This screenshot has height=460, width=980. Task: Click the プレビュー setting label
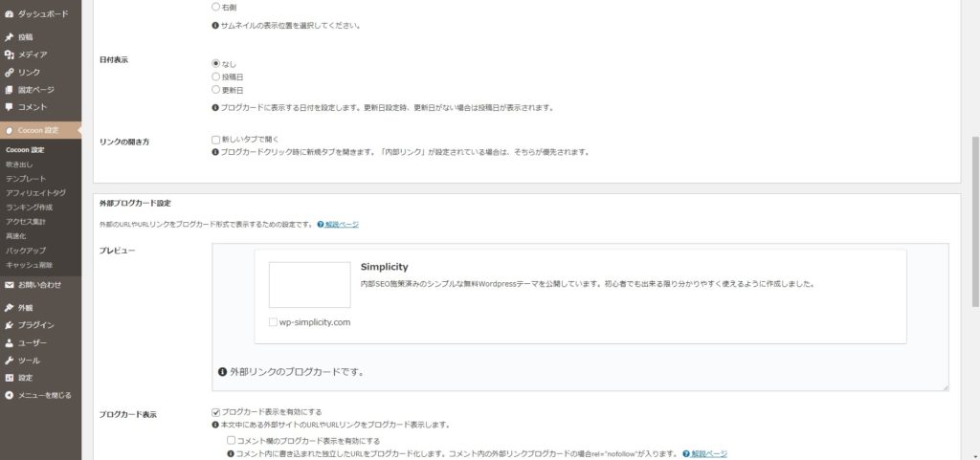click(117, 251)
